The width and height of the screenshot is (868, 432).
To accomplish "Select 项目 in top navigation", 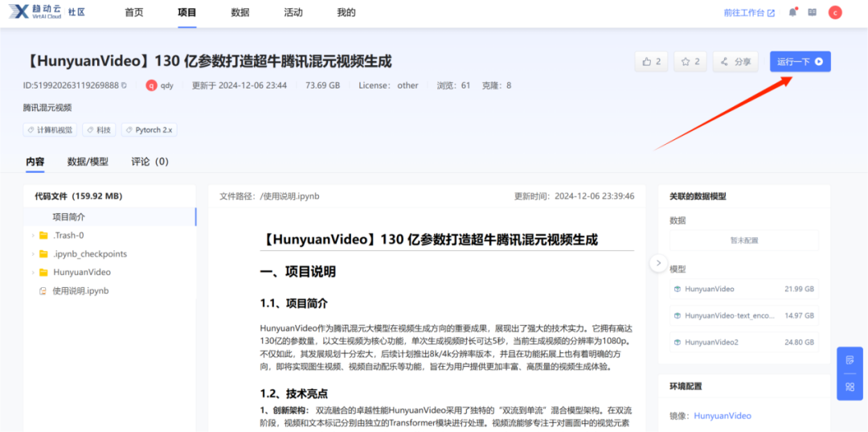I will click(x=187, y=13).
